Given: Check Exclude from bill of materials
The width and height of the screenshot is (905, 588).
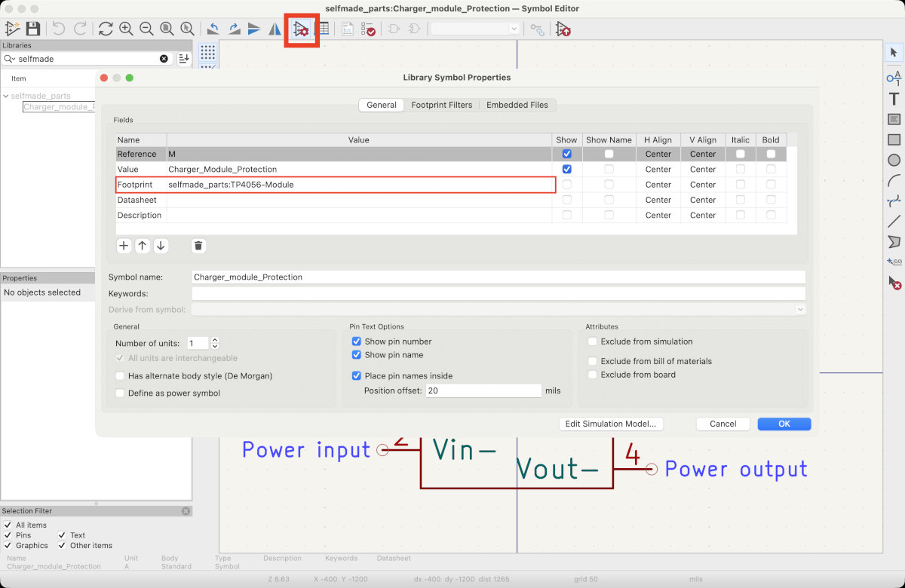Looking at the screenshot, I should pos(593,361).
